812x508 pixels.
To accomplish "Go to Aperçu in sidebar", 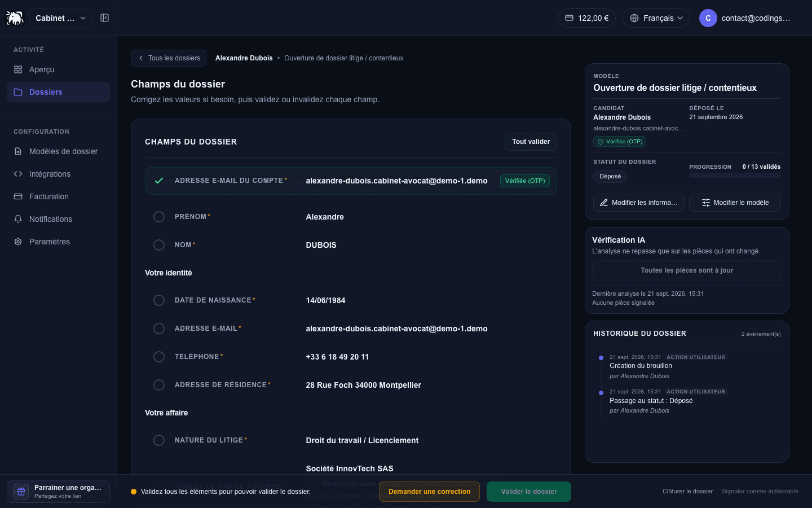I will coord(58,69).
